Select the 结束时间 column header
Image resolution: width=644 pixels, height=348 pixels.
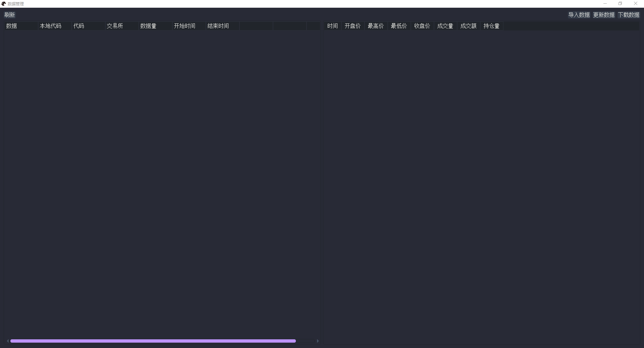222,26
